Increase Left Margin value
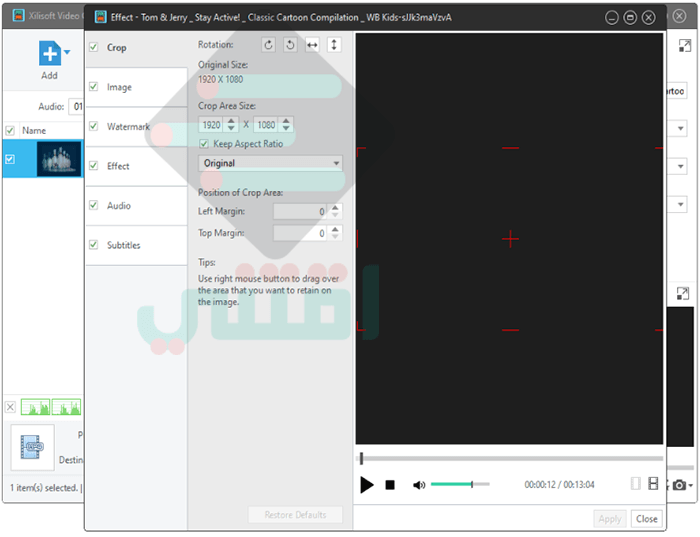Image resolution: width=700 pixels, height=537 pixels. coord(335,208)
